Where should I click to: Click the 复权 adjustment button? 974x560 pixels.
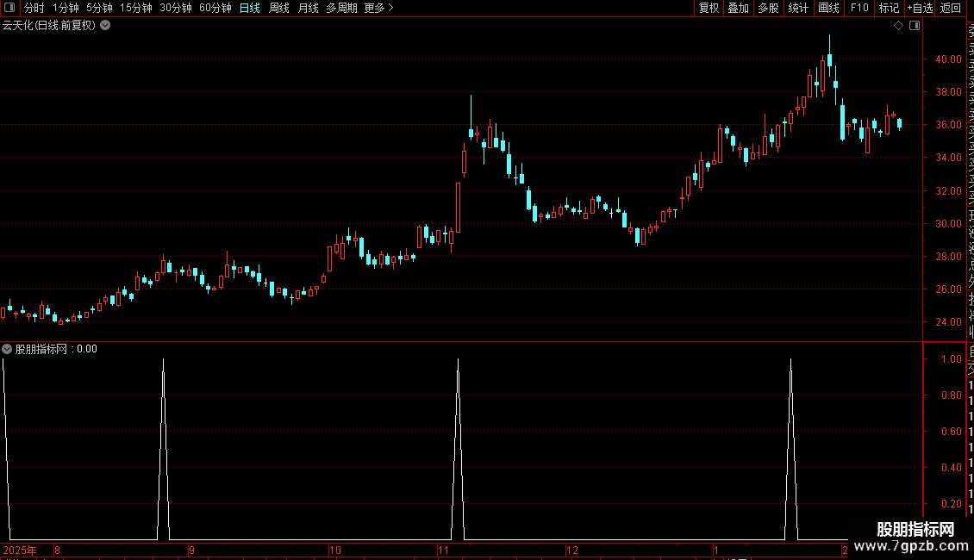tap(709, 8)
